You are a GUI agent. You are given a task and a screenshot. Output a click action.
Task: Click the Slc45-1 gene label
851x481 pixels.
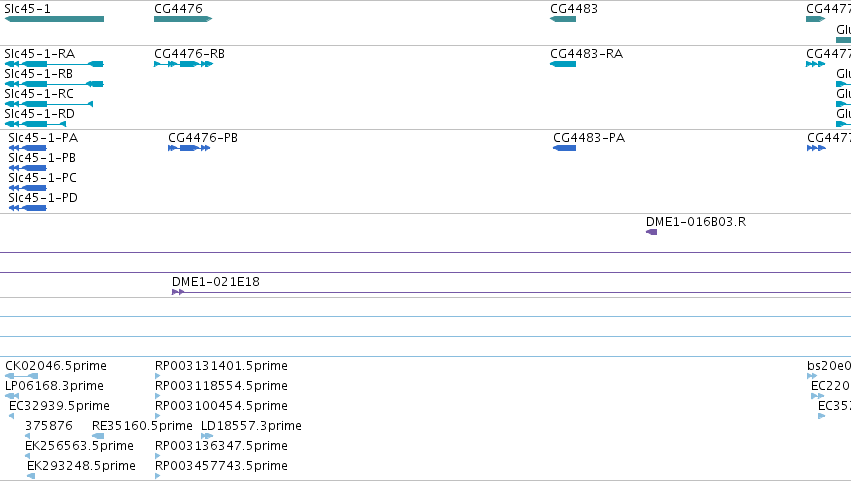click(27, 9)
